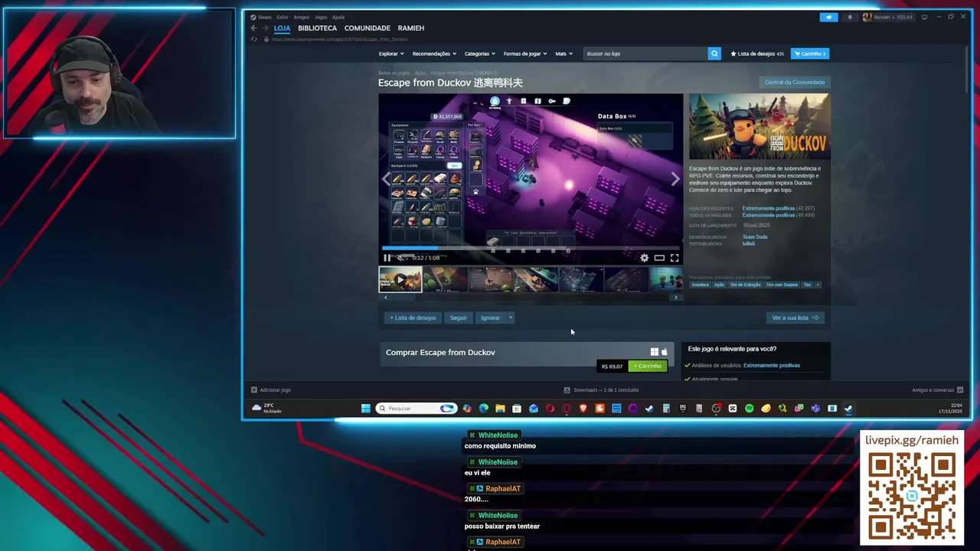Viewport: 980px width, 551px height.
Task: Open trailer video settings gear
Action: point(645,258)
